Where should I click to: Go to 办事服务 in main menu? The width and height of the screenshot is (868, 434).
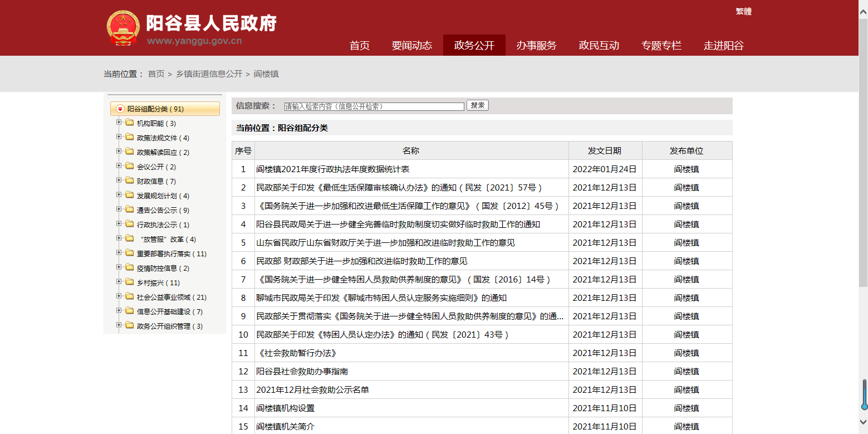click(536, 46)
